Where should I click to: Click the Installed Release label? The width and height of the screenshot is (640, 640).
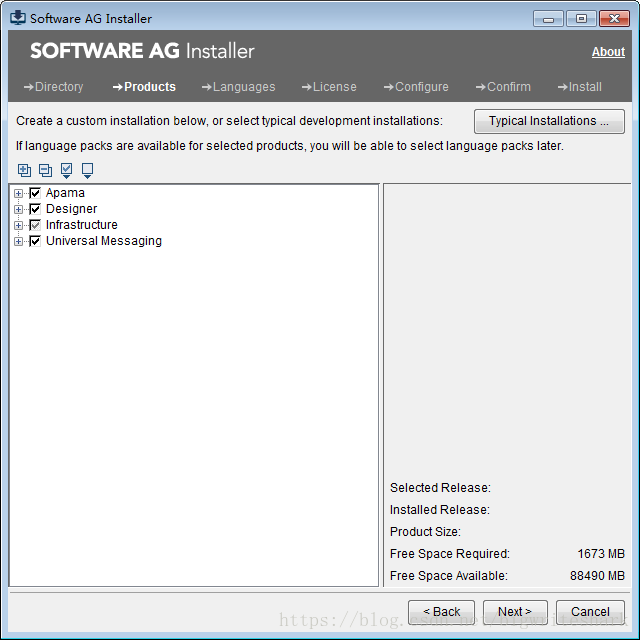[440, 510]
